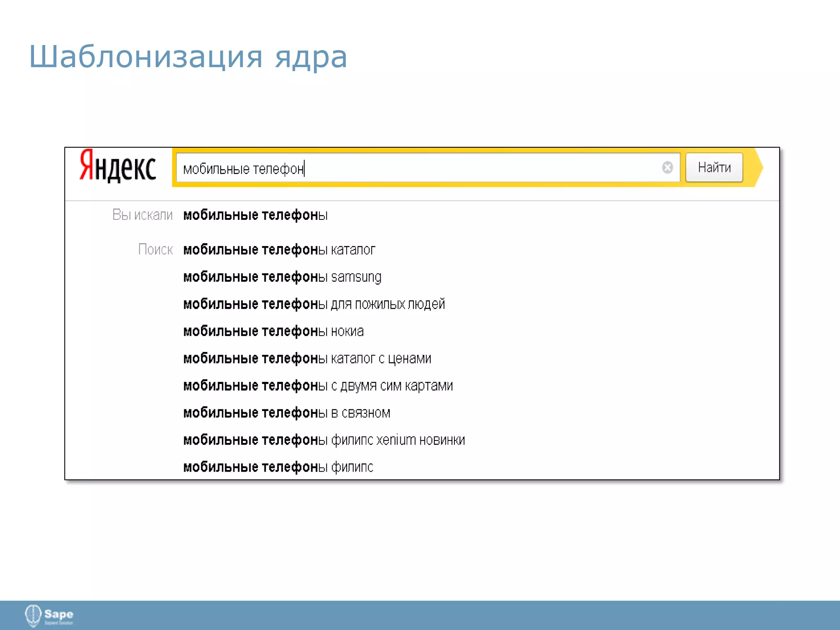Pick suggestion 'мобильные телефоны с двумя сим картами'
This screenshot has width=840, height=630.
pyautogui.click(x=318, y=386)
